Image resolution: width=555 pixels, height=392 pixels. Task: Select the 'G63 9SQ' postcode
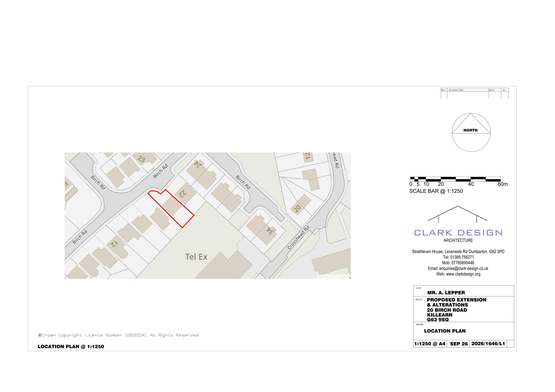[438, 320]
